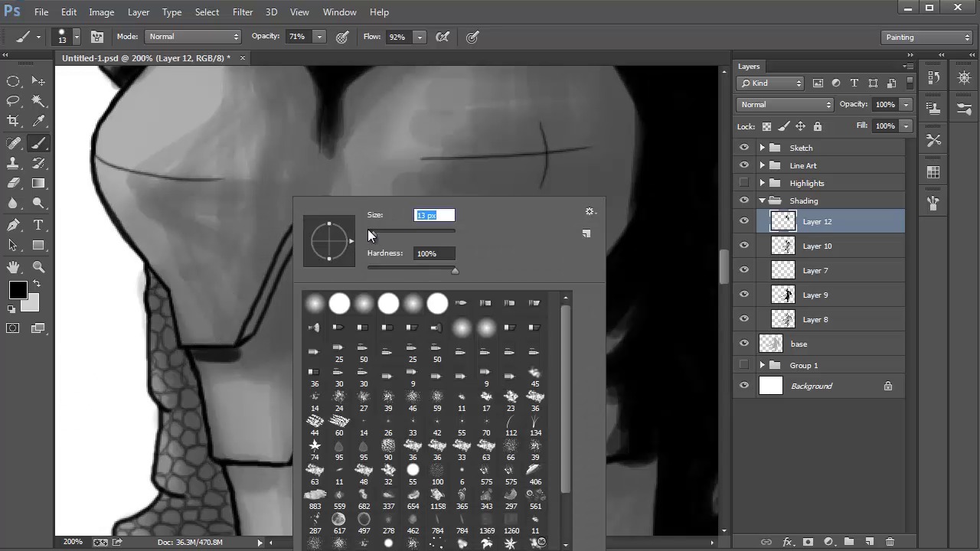The height and width of the screenshot is (551, 980).
Task: Hide Layer 12 visibility eye
Action: coord(744,221)
